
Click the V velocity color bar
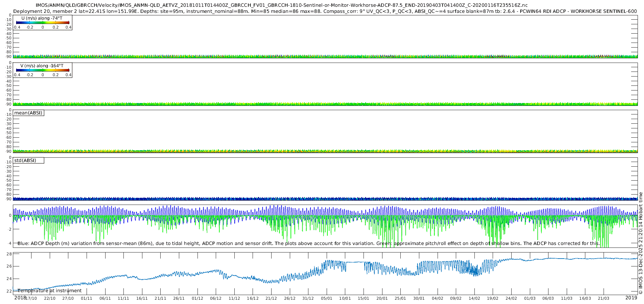(x=43, y=70)
